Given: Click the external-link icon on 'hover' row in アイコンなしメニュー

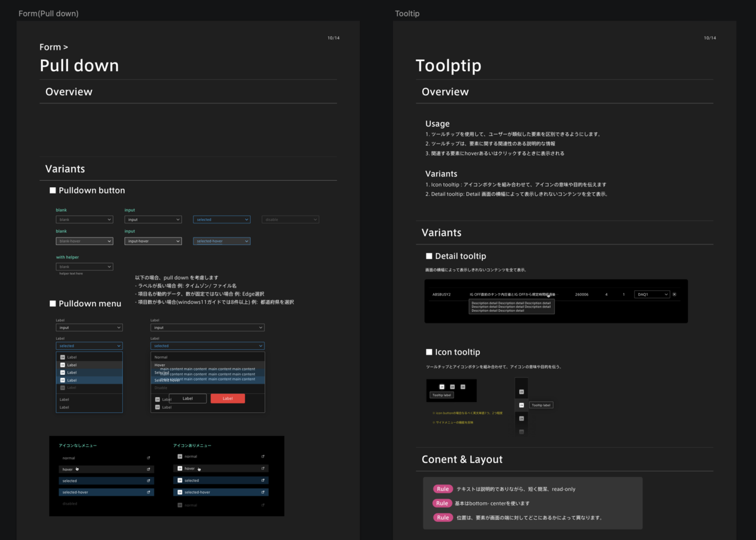Looking at the screenshot, I should (149, 469).
